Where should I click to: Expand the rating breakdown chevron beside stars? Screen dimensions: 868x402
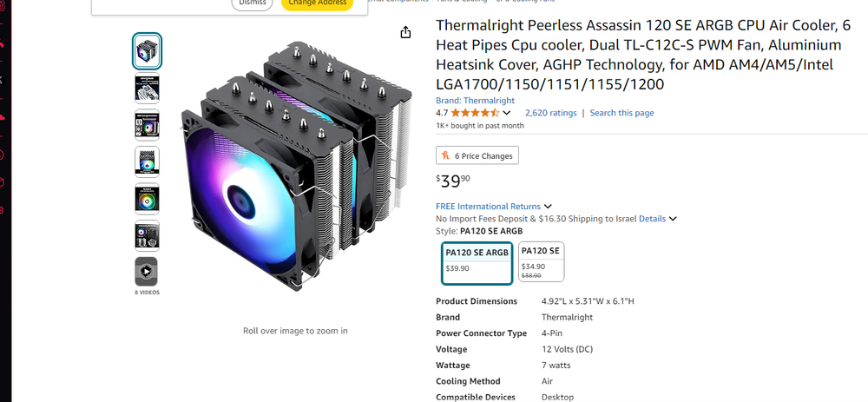[507, 113]
